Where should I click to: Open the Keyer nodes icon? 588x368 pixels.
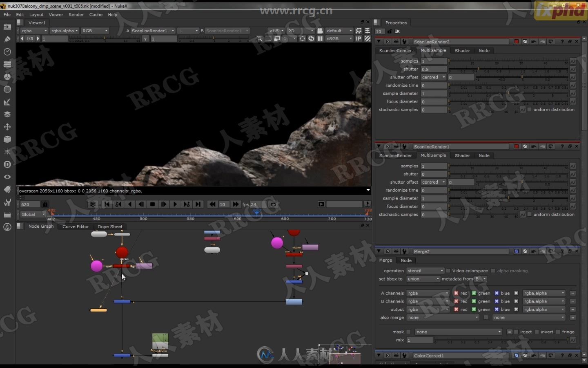point(7,102)
